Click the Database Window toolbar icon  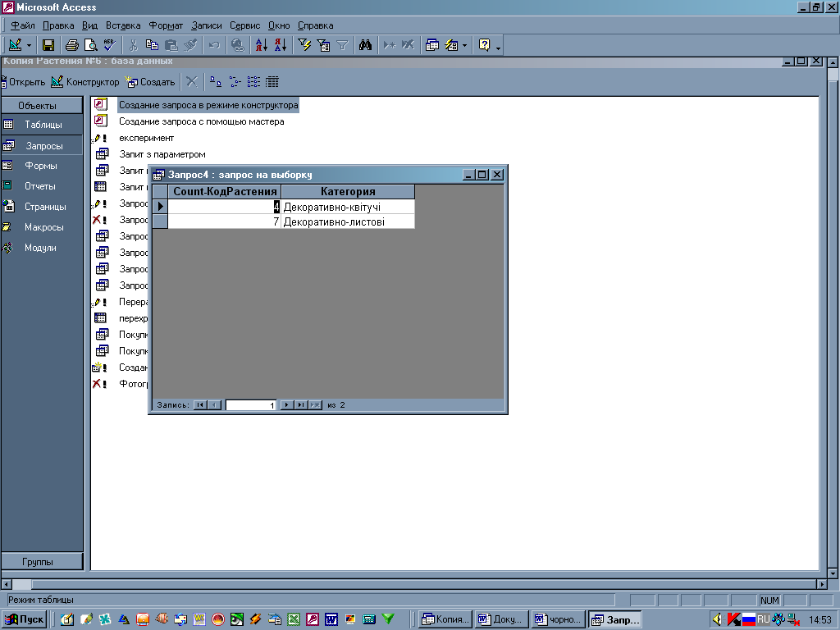[431, 46]
